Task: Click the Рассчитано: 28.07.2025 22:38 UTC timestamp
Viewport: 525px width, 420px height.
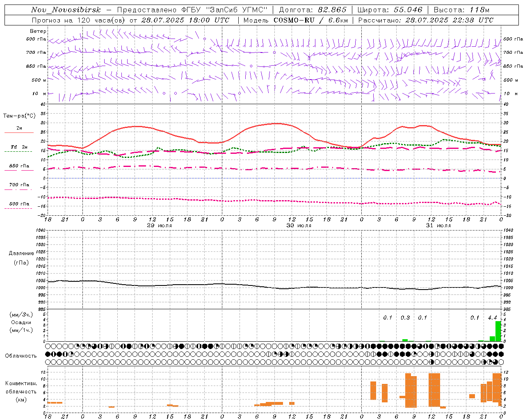Action: coord(426,20)
